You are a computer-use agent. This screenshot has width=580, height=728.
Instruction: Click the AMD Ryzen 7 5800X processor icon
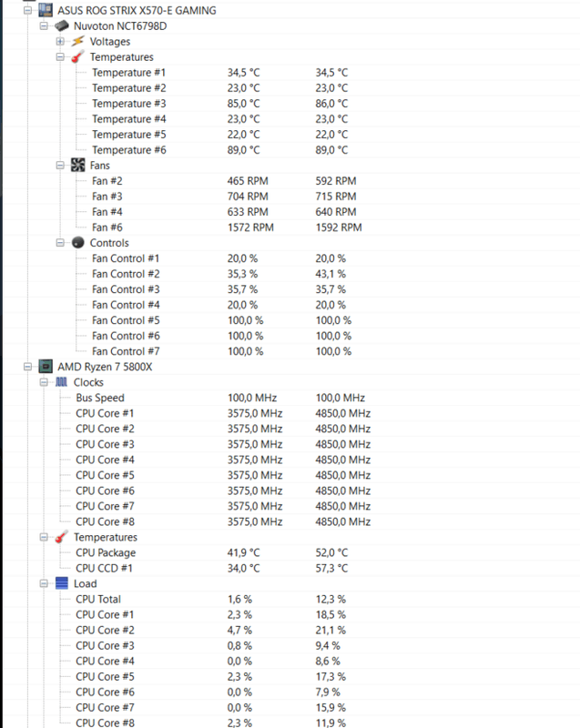pos(44,367)
